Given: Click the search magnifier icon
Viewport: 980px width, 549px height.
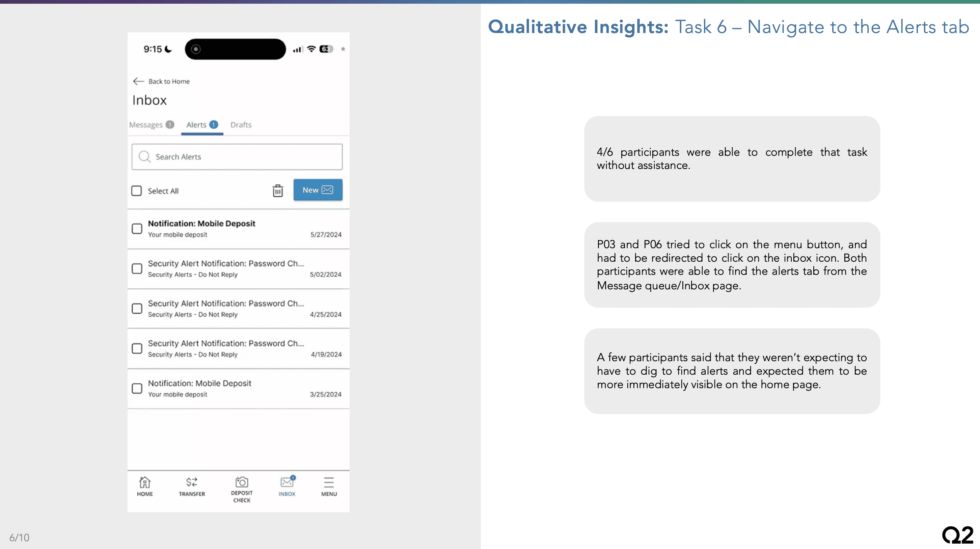Looking at the screenshot, I should 144,156.
